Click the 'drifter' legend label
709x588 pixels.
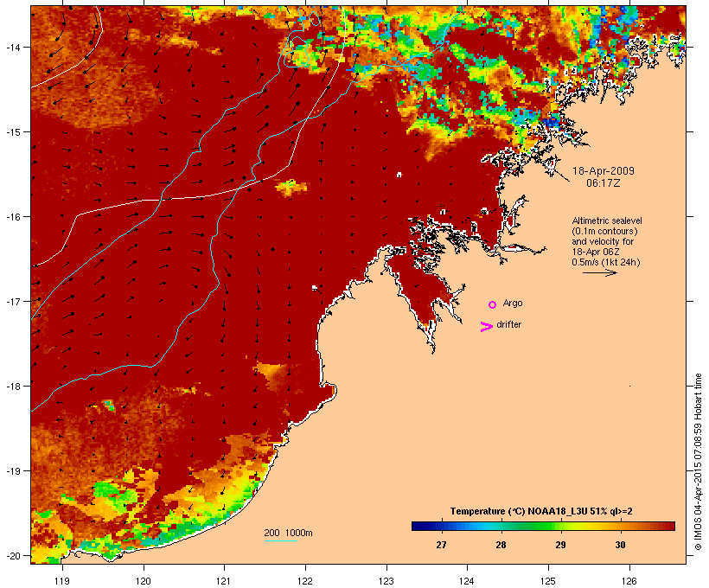pos(508,324)
